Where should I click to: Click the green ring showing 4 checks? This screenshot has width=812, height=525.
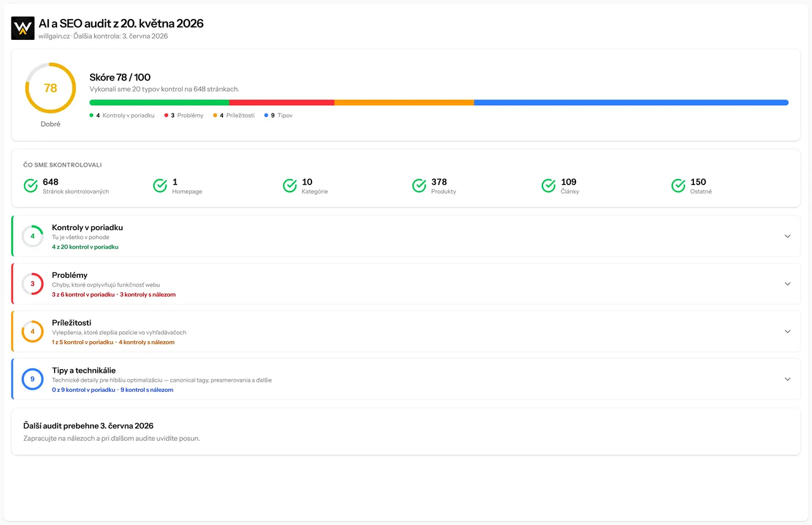32,236
